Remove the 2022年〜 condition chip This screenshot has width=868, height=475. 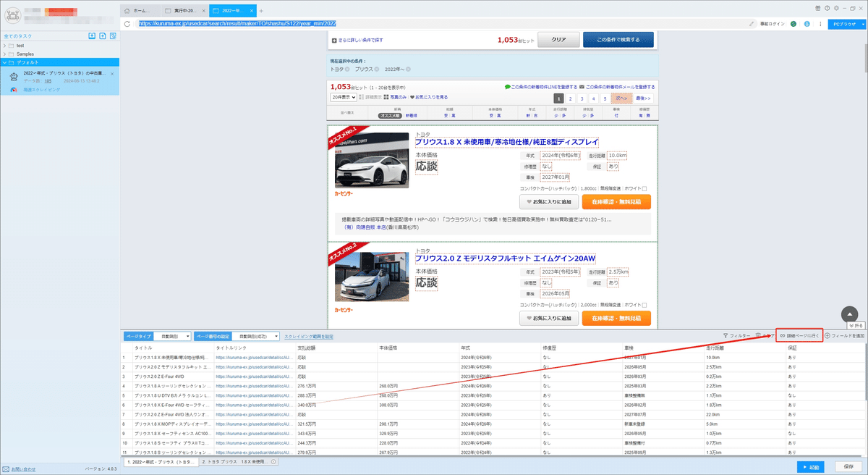coord(409,69)
